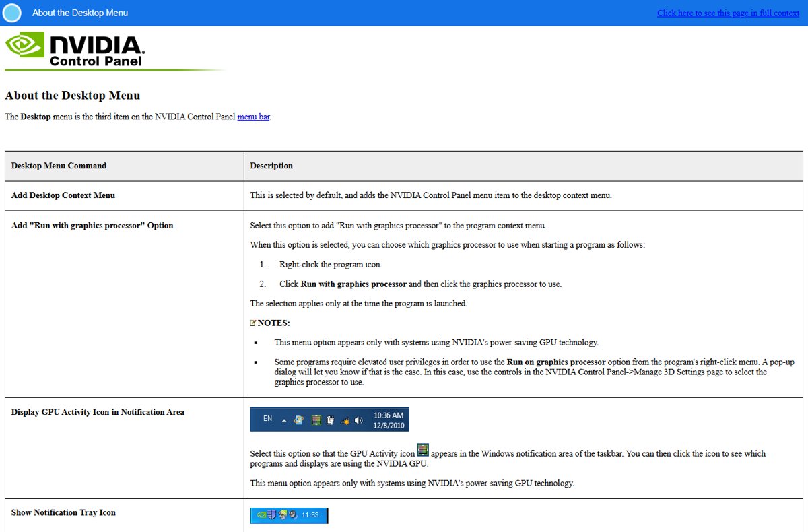
Task: Click the inline GPU Activity icon in description
Action: tap(423, 451)
